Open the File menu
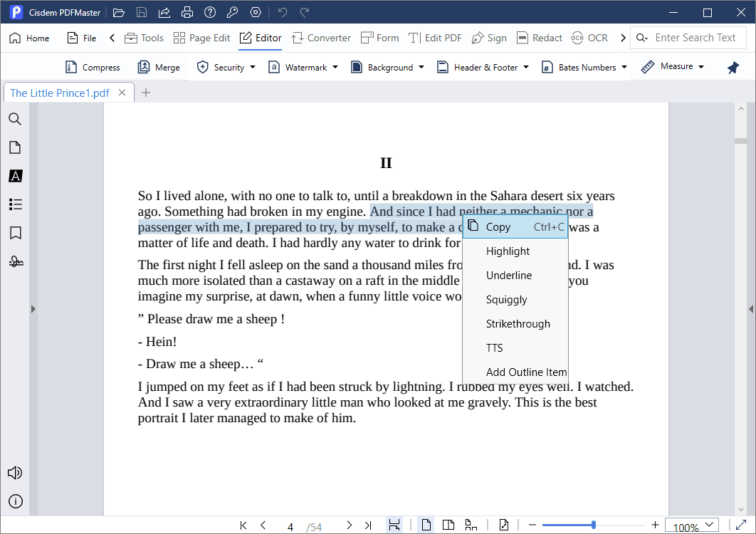 [81, 38]
